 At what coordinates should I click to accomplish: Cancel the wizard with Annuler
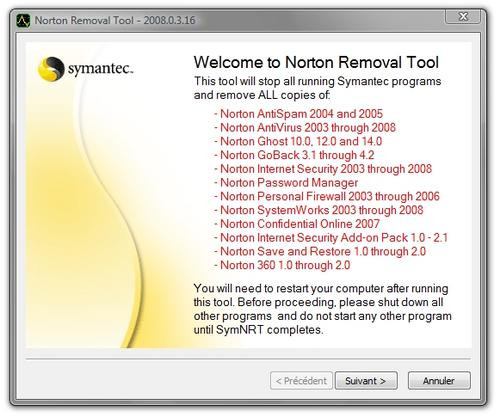point(439,381)
